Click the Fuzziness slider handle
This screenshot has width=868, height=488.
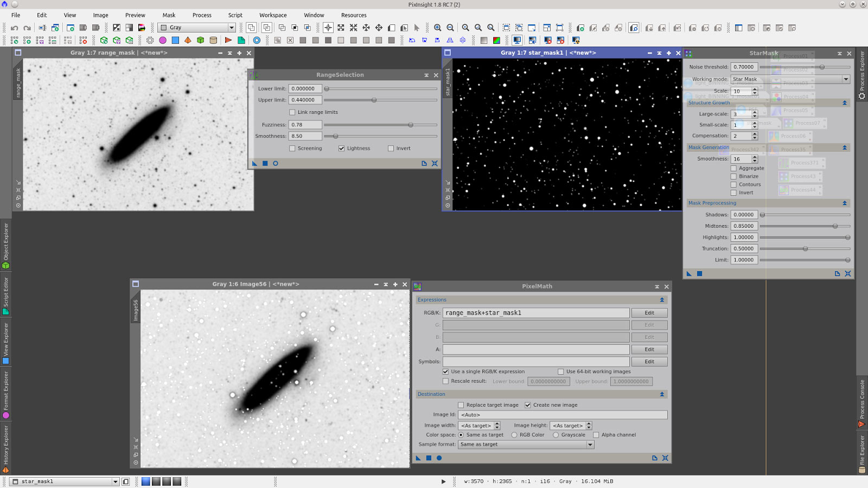click(x=411, y=125)
